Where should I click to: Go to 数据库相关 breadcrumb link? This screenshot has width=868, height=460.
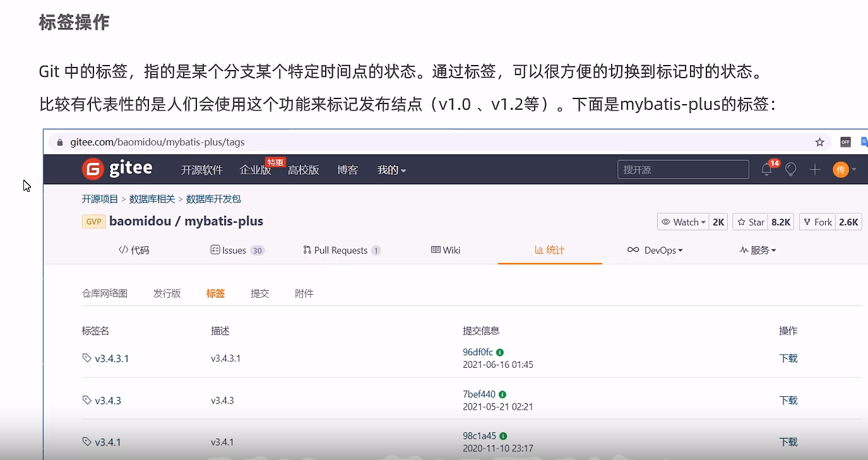pos(152,199)
